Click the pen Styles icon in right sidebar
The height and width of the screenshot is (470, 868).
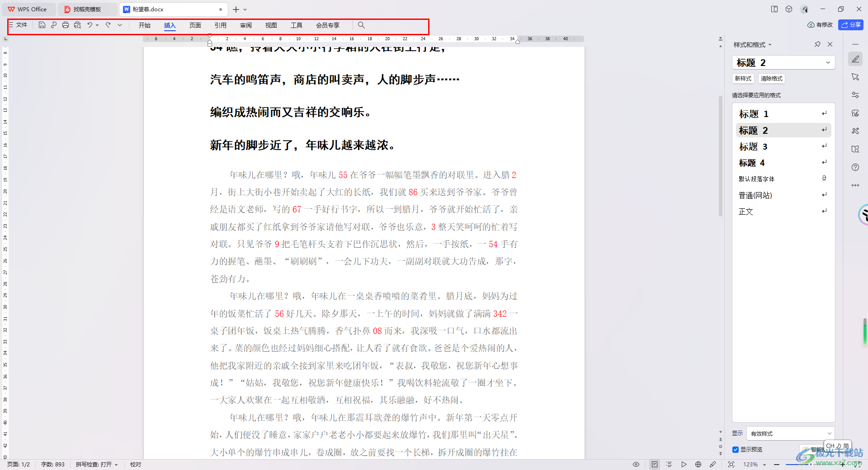(x=855, y=59)
